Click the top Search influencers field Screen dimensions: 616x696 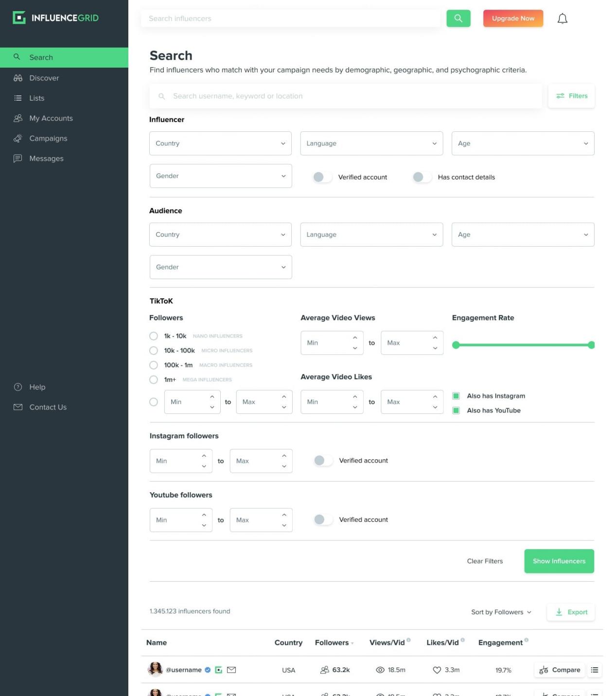point(291,18)
